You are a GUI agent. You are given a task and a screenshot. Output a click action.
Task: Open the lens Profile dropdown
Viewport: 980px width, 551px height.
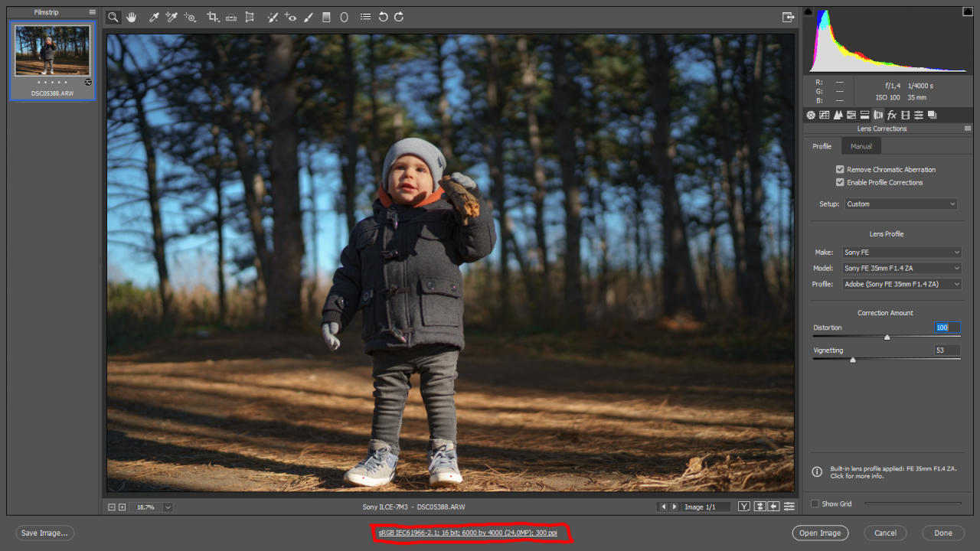[902, 284]
